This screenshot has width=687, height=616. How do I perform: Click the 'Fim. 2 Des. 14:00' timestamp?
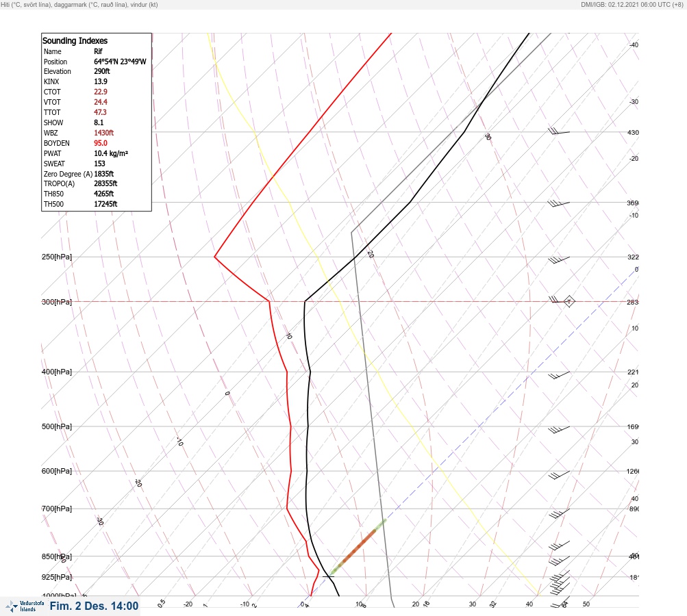(x=95, y=606)
